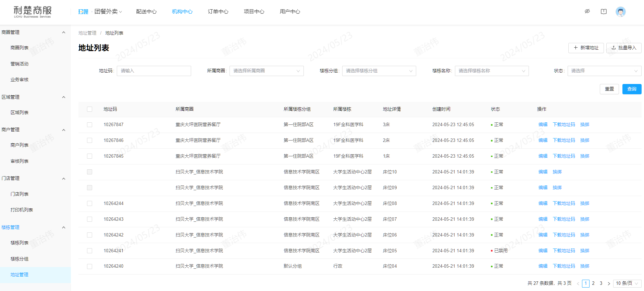The height and width of the screenshot is (291, 644).
Task: Open 楼栋分组 in sidebar
Action: pos(20,259)
